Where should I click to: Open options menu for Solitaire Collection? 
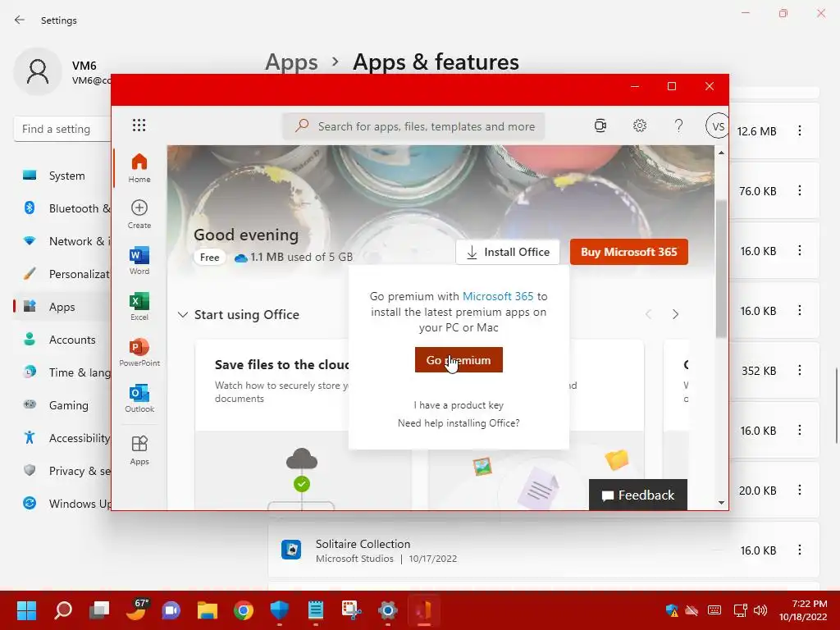(x=799, y=550)
